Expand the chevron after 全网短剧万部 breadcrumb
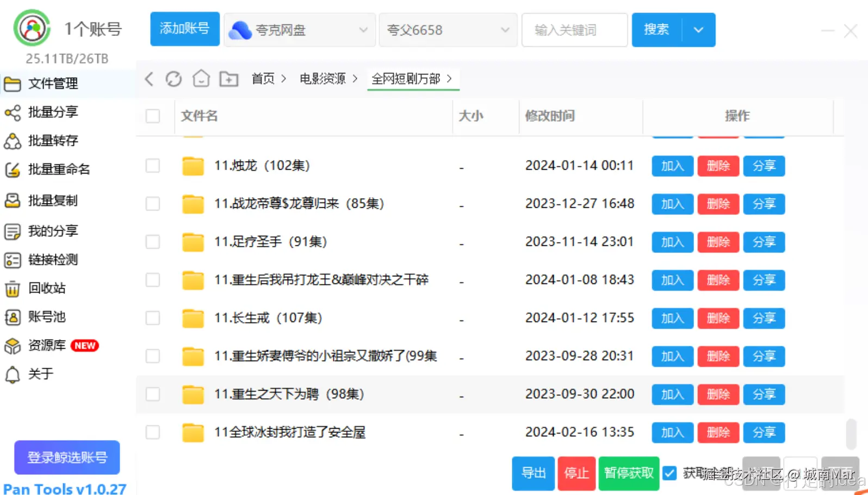The image size is (868, 495). (x=449, y=79)
